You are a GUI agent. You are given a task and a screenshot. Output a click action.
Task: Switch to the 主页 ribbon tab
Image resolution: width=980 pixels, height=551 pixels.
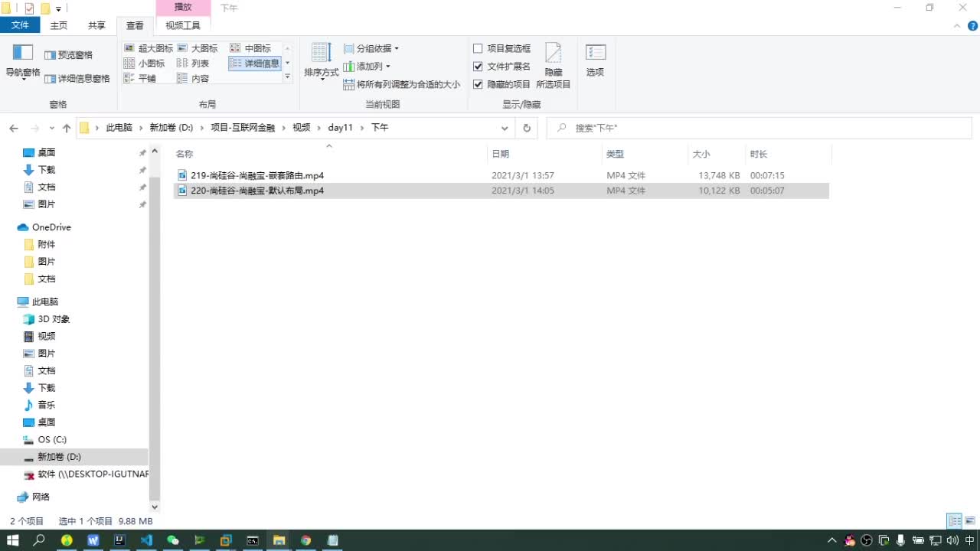58,25
